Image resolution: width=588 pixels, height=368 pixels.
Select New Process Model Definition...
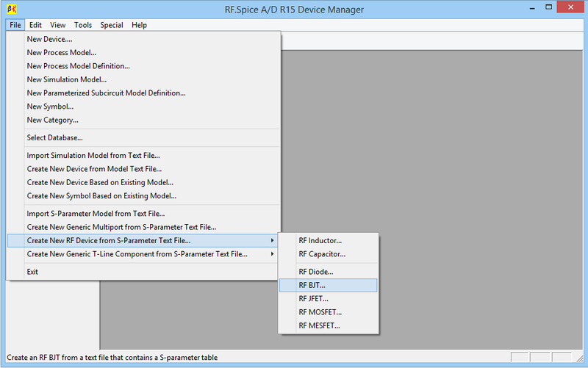click(x=143, y=66)
